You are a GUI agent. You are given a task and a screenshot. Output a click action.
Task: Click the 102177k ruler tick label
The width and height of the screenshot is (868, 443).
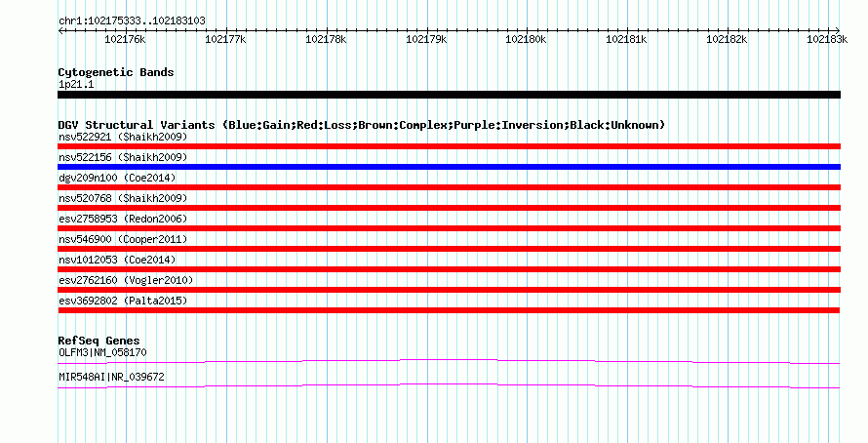[x=225, y=39]
